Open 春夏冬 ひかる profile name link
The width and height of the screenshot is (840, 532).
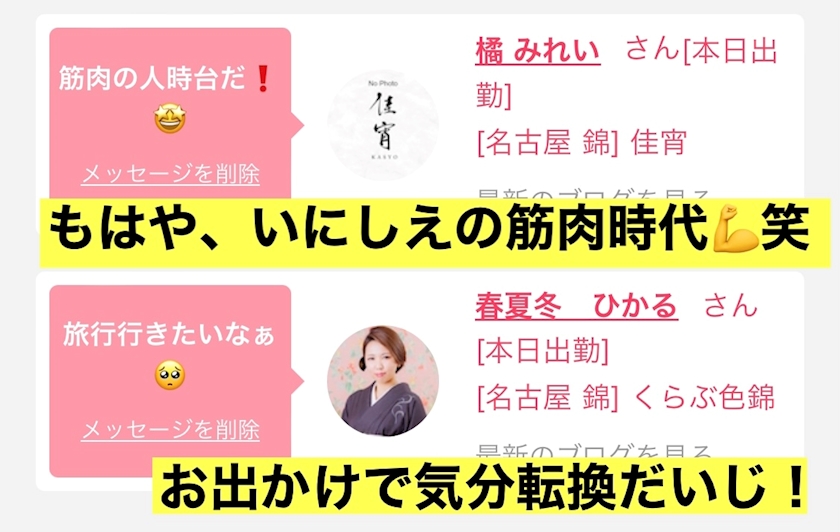(576, 306)
